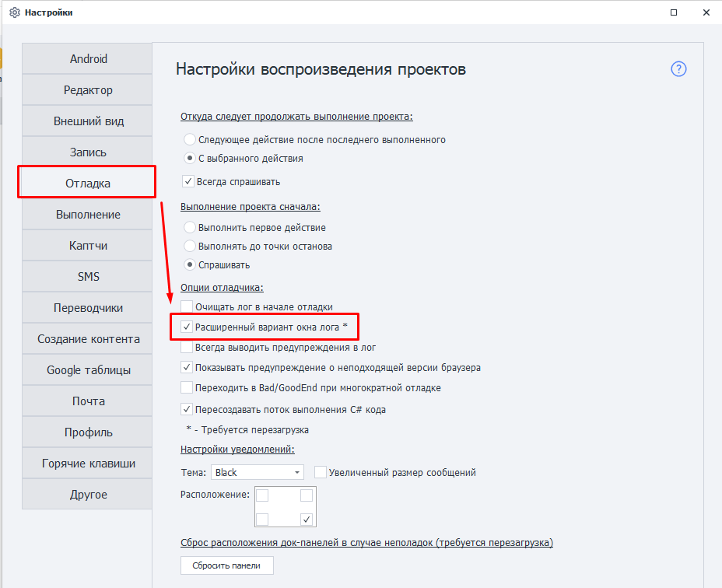Disable "Расширенный вариант окна лога"
This screenshot has height=588, width=722.
point(185,327)
